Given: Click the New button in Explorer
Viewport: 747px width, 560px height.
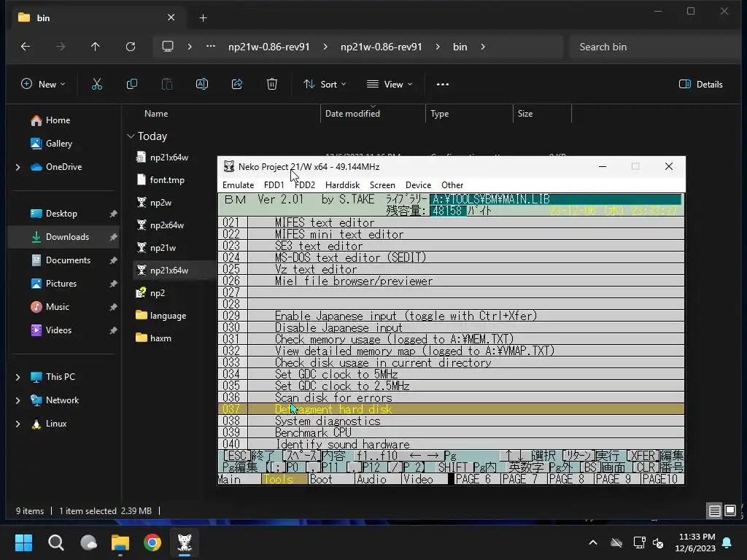Looking at the screenshot, I should (43, 84).
